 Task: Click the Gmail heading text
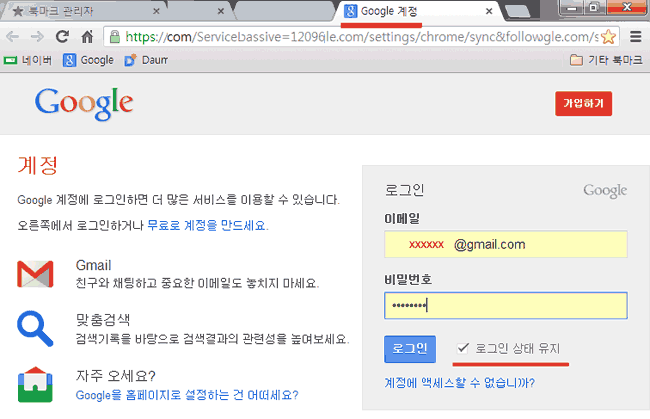pyautogui.click(x=93, y=265)
